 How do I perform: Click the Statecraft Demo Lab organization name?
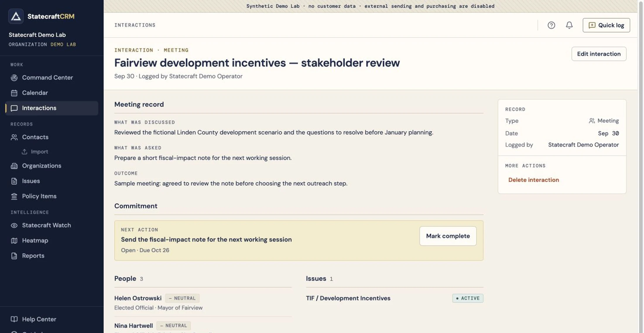[37, 35]
